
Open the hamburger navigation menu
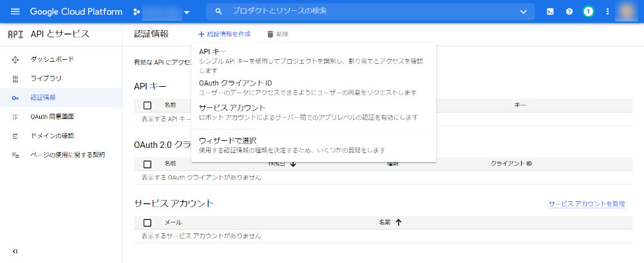[15, 12]
